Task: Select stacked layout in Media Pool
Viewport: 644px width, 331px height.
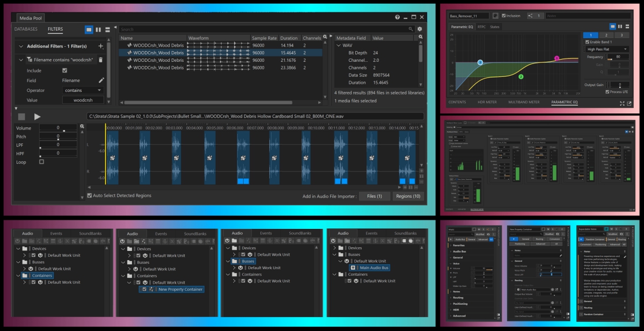Action: coord(107,29)
